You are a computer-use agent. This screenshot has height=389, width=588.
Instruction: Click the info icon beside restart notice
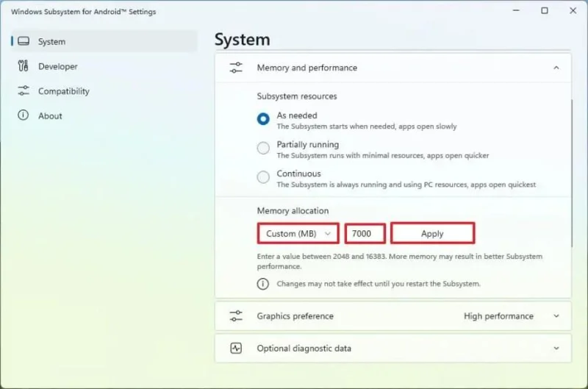(263, 284)
